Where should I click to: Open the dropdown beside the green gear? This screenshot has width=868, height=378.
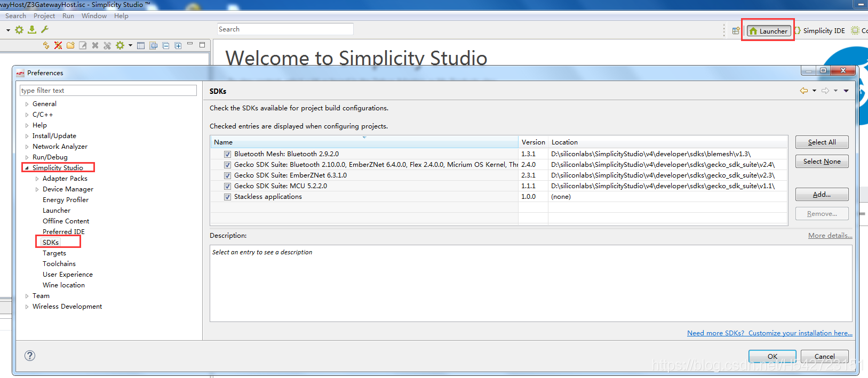point(130,45)
